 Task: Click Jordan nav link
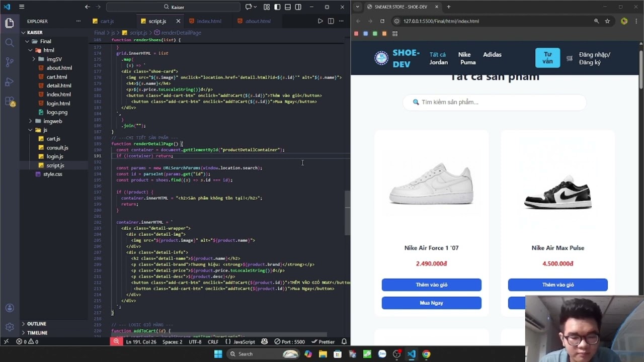(438, 62)
